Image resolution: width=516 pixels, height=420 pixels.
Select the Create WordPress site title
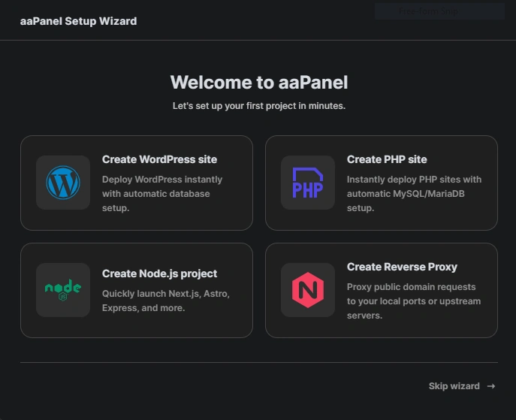tap(159, 159)
